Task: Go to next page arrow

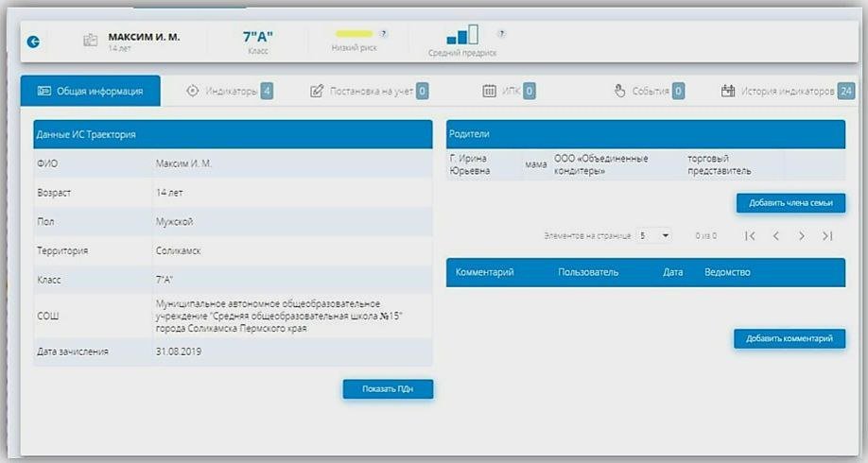Action: pyautogui.click(x=802, y=235)
